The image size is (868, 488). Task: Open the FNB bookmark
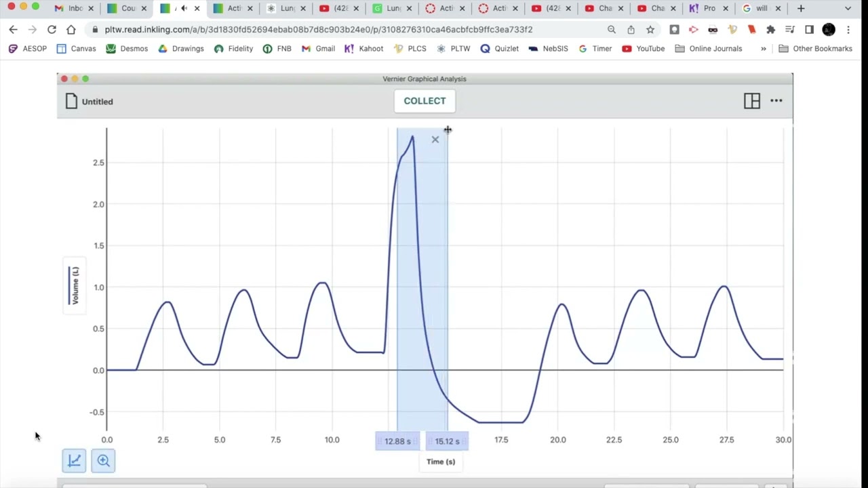tap(277, 49)
